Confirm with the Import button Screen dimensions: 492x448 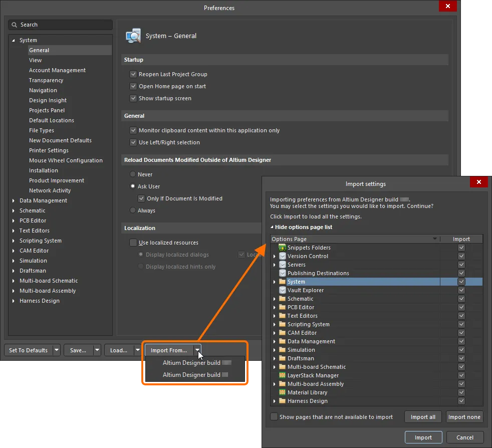tap(423, 437)
